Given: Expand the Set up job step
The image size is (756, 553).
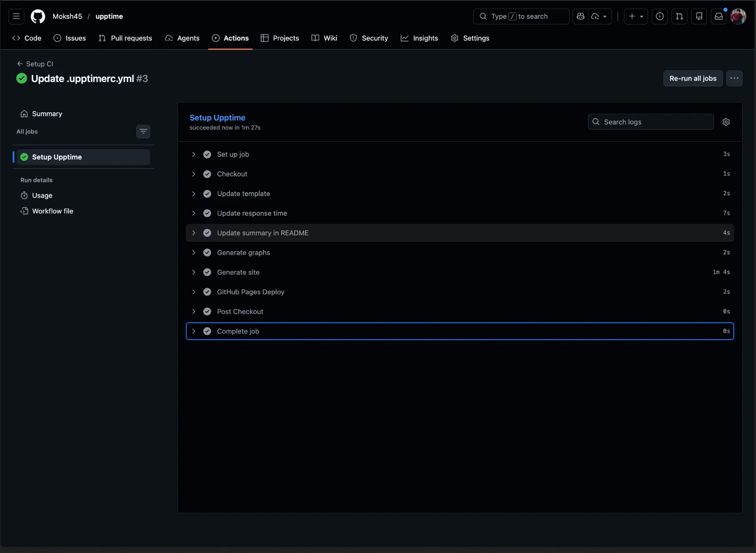Looking at the screenshot, I should (x=194, y=154).
